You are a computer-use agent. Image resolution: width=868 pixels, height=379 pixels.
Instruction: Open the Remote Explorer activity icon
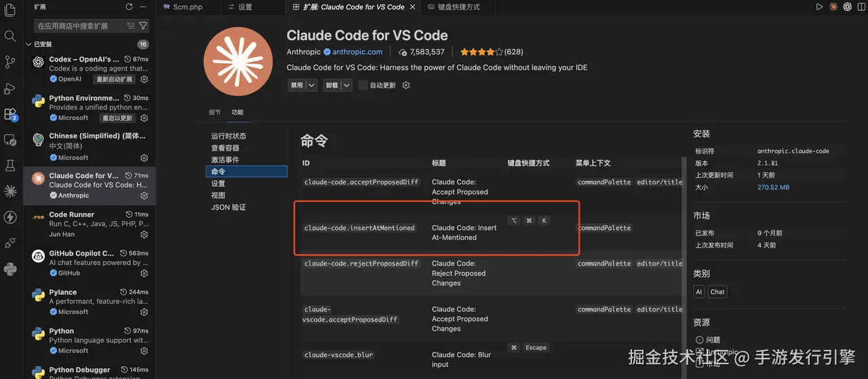tap(10, 140)
